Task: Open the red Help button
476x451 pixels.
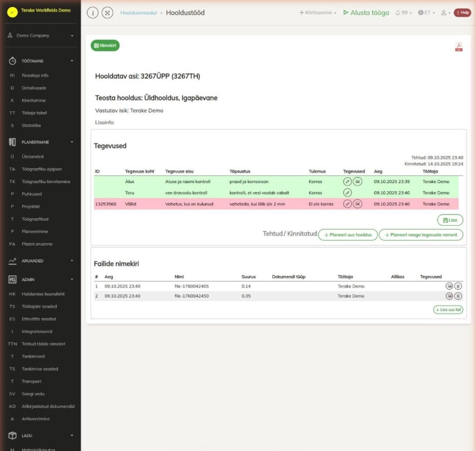Action: coord(463,13)
